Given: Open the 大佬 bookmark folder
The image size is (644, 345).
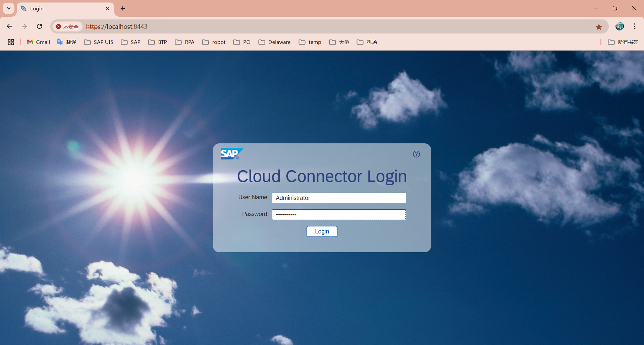Looking at the screenshot, I should [339, 42].
